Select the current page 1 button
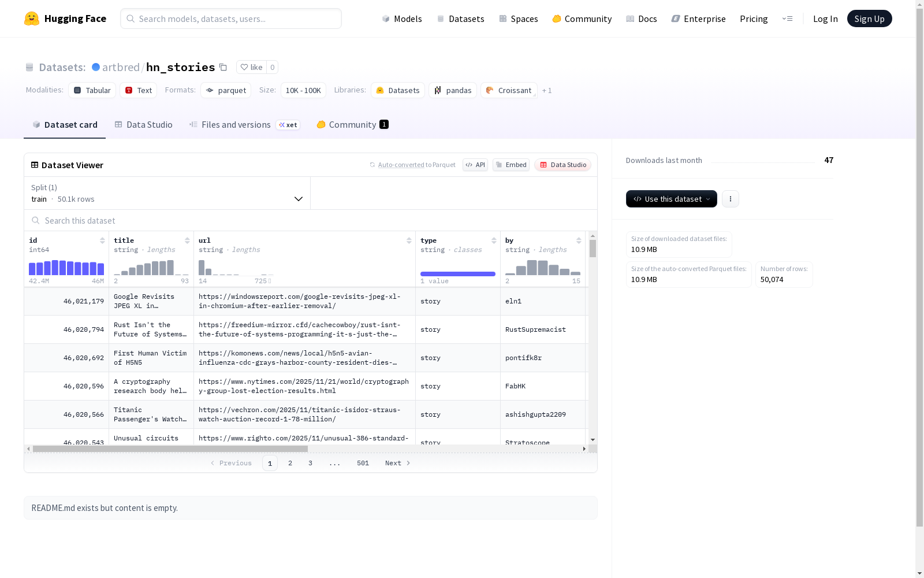Screen dimensions: 924x578 pyautogui.click(x=270, y=463)
